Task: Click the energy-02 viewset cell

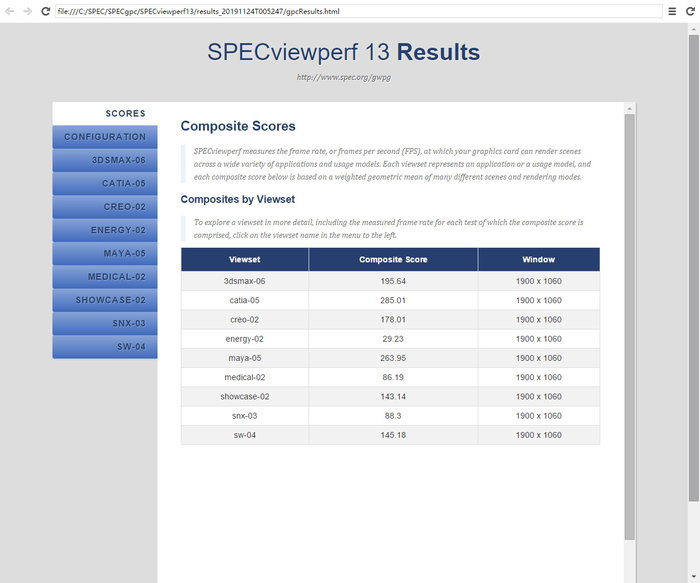Action: [x=245, y=339]
